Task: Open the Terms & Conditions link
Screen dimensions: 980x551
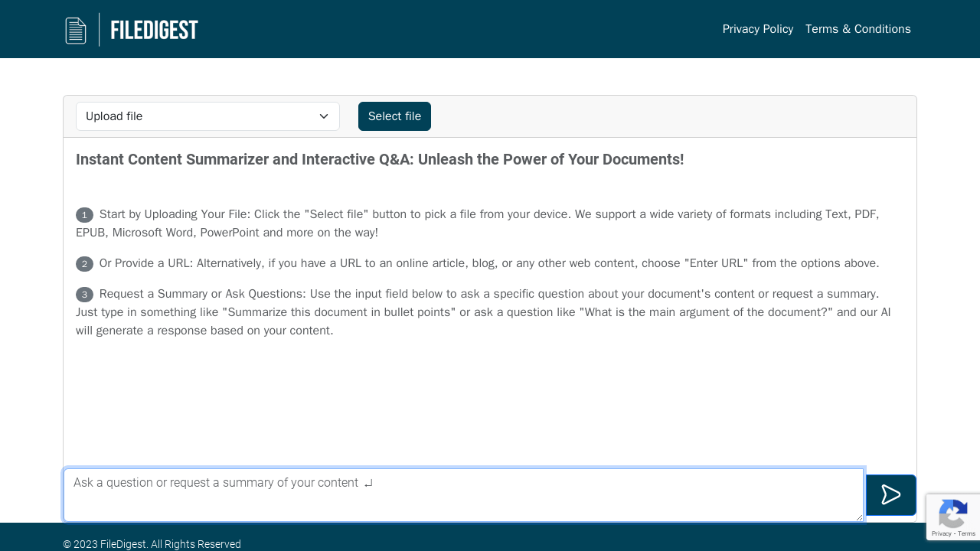Action: (x=857, y=29)
